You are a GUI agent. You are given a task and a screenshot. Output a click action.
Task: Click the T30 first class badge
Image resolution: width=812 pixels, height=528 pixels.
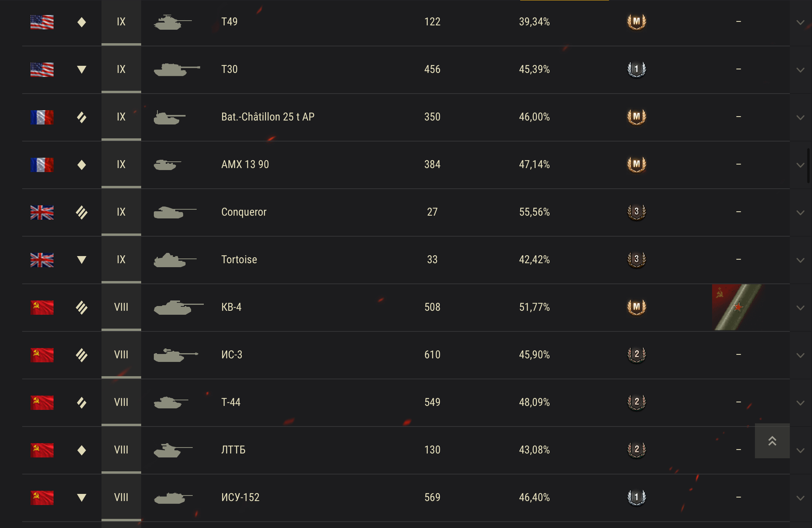tap(636, 69)
